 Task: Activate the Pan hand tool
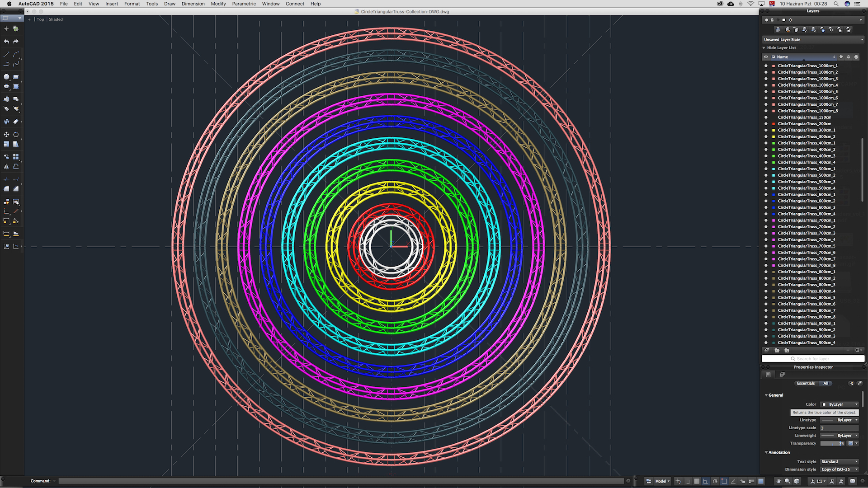tap(778, 481)
